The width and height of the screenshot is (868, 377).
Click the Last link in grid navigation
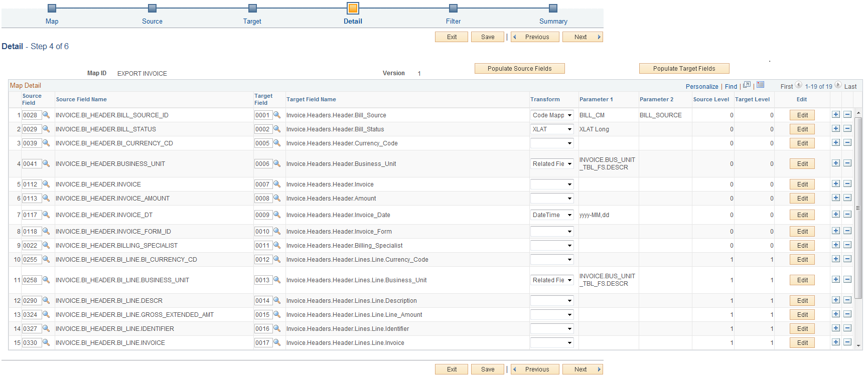pyautogui.click(x=850, y=86)
